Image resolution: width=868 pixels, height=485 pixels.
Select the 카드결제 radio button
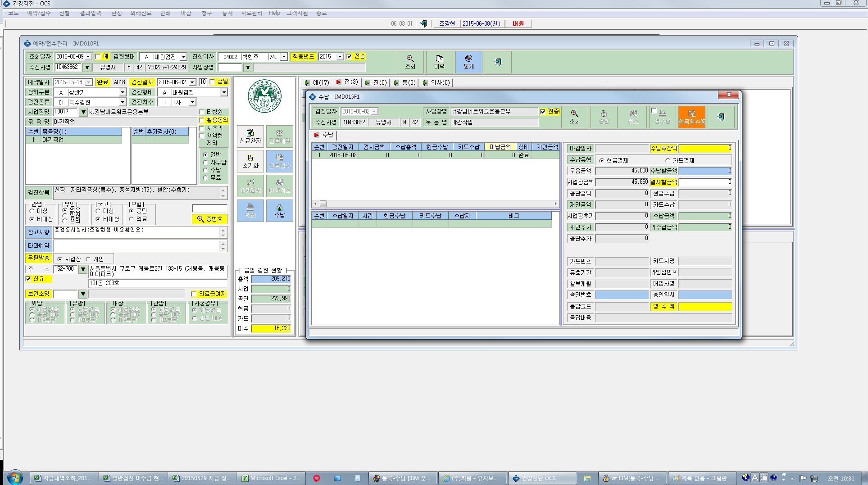click(668, 161)
